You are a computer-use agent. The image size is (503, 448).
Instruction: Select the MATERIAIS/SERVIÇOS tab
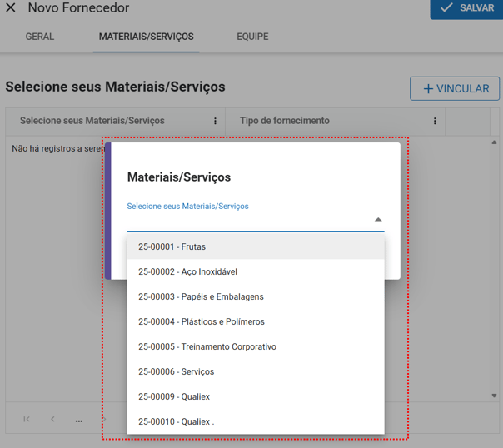click(x=146, y=37)
